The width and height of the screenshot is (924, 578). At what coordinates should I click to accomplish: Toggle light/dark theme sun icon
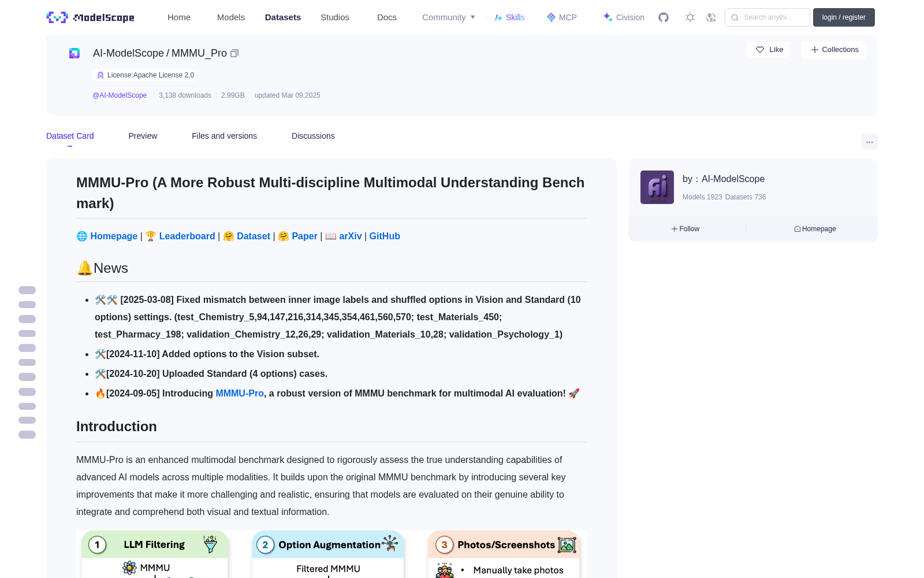(x=690, y=17)
